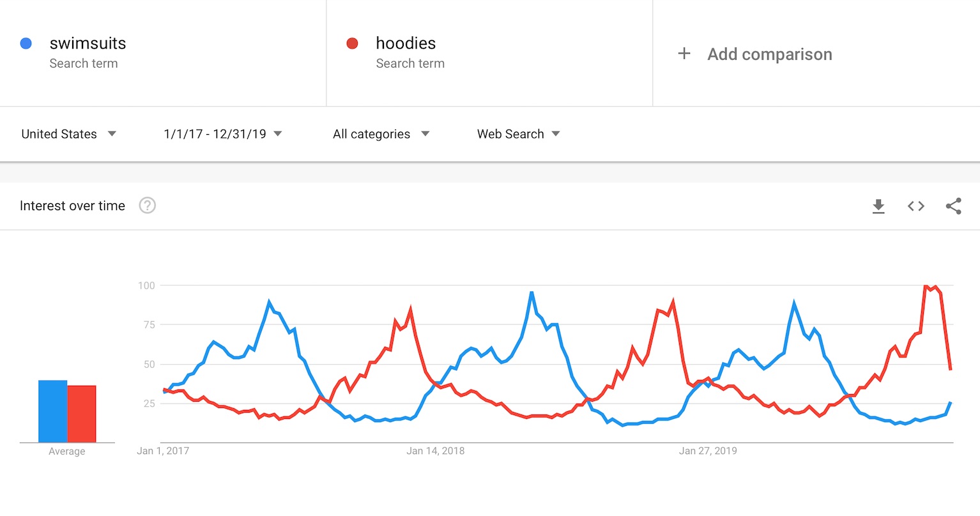Click the Add comparison button
This screenshot has height=516, width=980.
click(755, 54)
